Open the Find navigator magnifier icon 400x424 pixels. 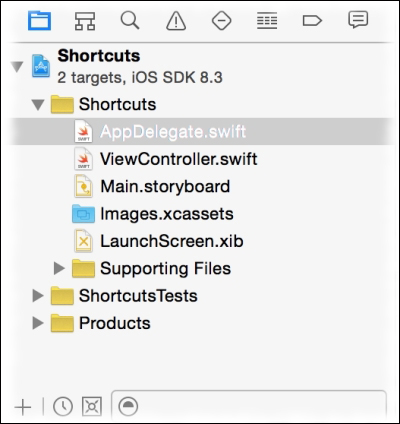tap(130, 21)
